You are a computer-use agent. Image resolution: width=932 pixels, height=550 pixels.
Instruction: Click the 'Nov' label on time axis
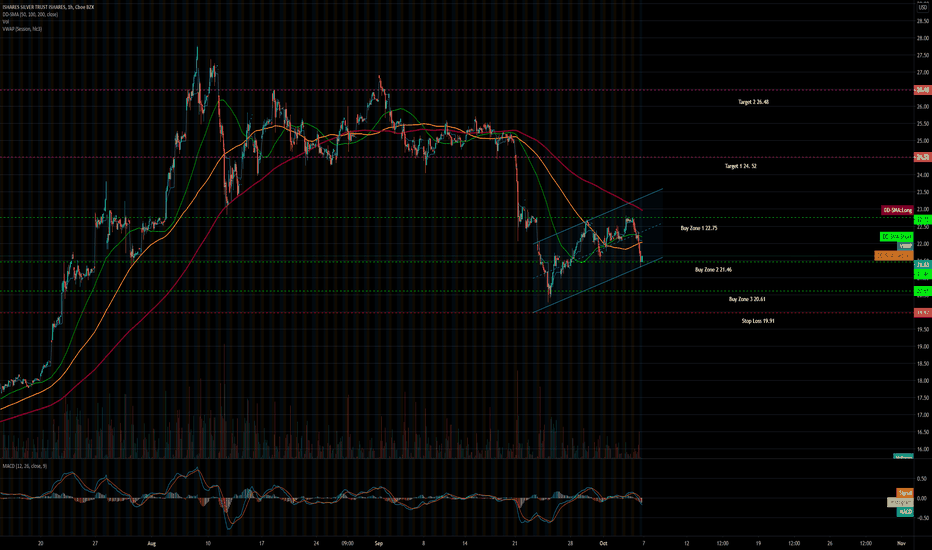point(901,543)
